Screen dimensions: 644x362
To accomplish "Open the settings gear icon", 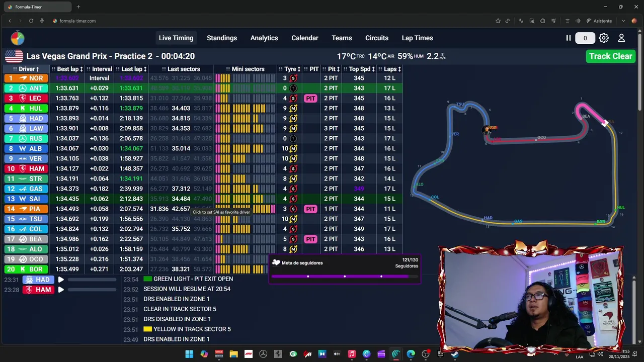I will pyautogui.click(x=604, y=38).
